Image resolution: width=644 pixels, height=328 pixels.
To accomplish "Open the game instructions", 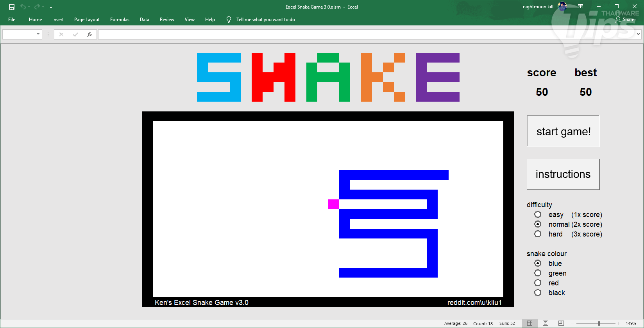I will pyautogui.click(x=563, y=174).
